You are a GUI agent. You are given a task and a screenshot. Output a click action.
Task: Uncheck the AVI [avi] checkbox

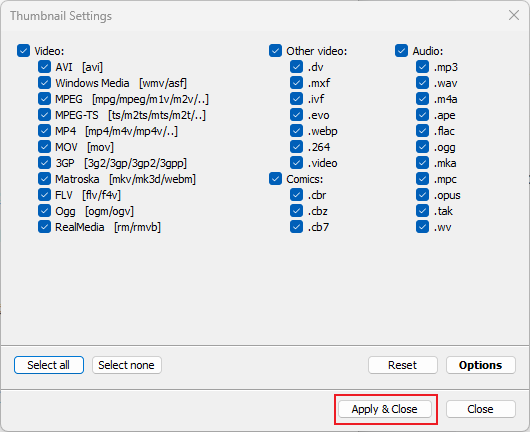44,67
